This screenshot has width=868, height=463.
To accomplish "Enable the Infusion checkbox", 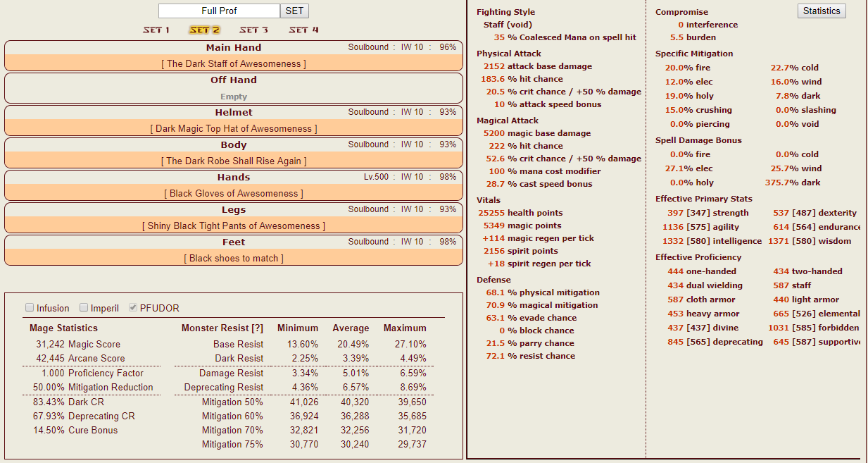I will (30, 308).
